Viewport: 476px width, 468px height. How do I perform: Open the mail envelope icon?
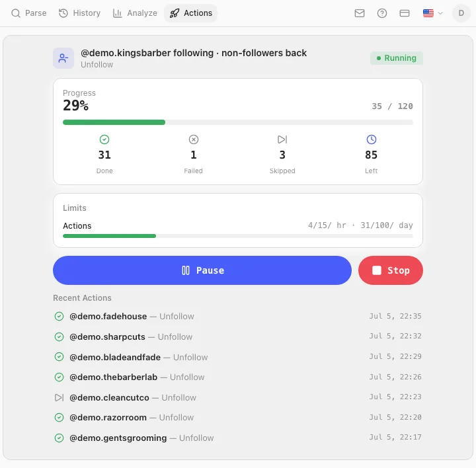[x=360, y=13]
